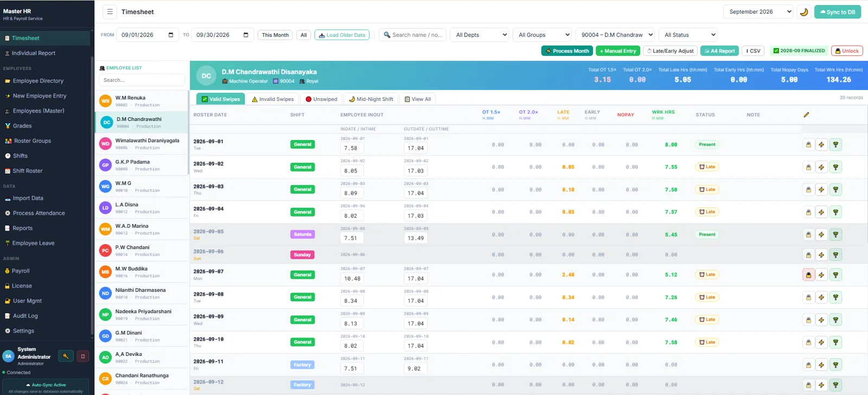Click the palm tree icon for 2026-09-10 row

tap(835, 342)
